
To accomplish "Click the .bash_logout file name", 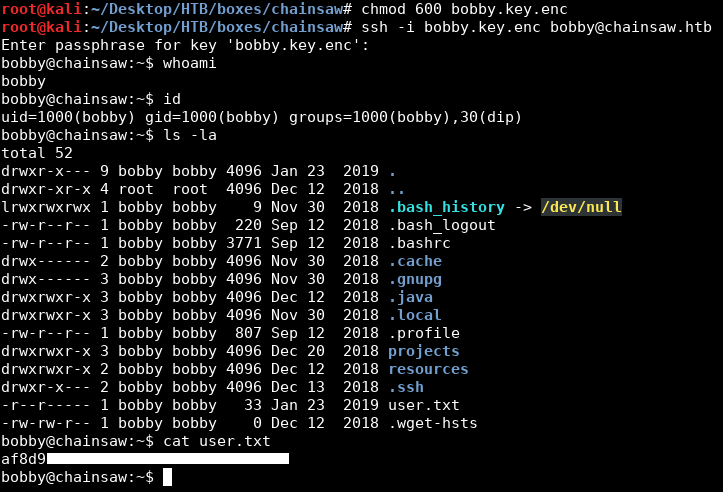I will coord(442,225).
